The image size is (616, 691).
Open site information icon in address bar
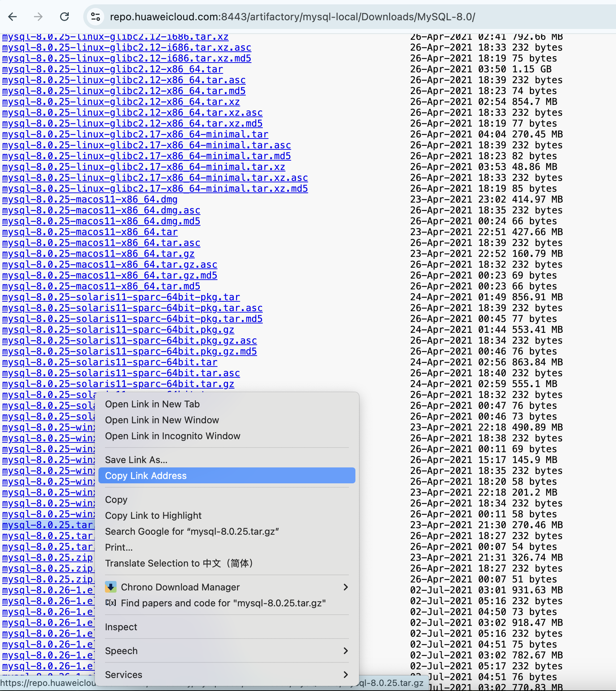coord(96,17)
